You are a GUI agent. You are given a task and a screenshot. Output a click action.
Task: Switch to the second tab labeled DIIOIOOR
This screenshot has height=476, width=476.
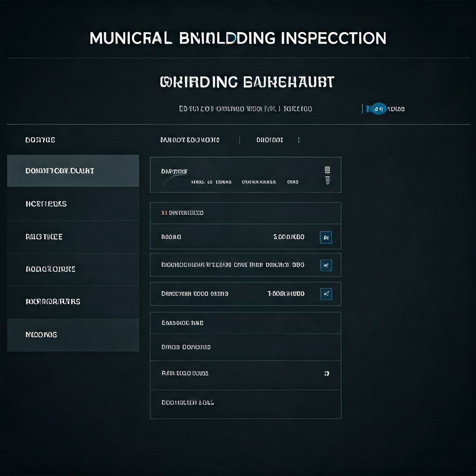[270, 140]
